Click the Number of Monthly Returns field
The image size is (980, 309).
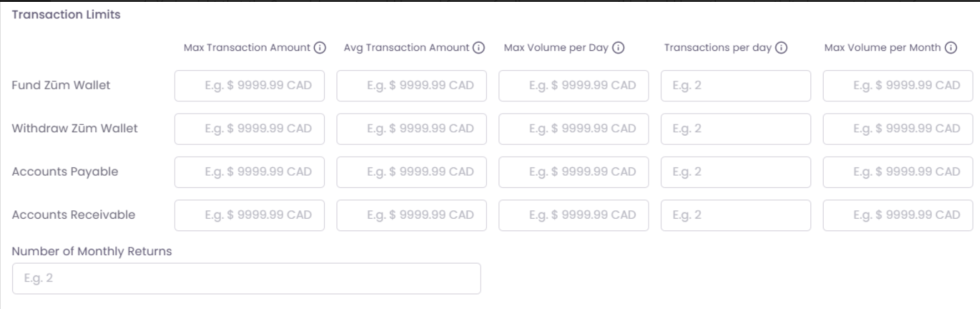click(x=246, y=279)
